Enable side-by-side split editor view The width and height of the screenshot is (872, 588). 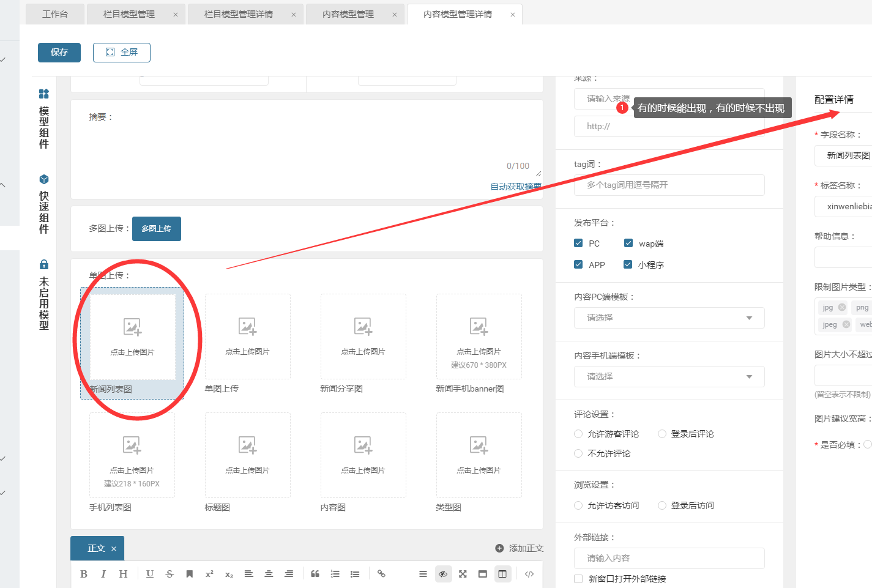pyautogui.click(x=502, y=574)
